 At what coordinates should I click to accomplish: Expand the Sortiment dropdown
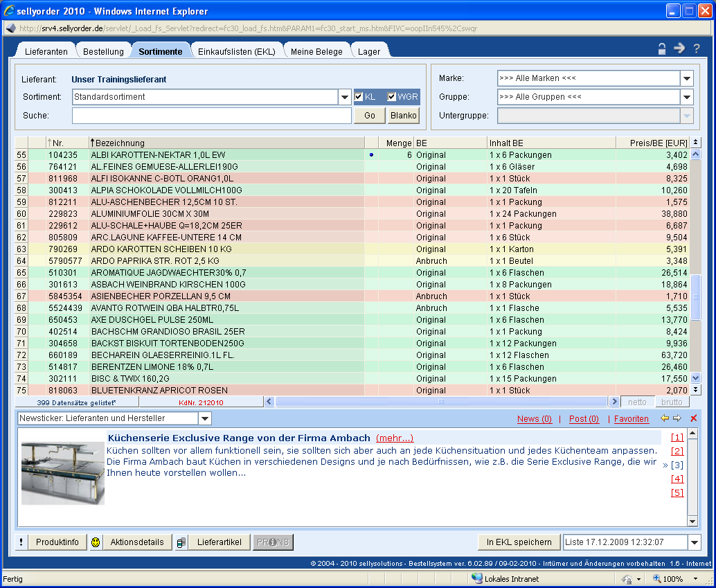[x=345, y=97]
